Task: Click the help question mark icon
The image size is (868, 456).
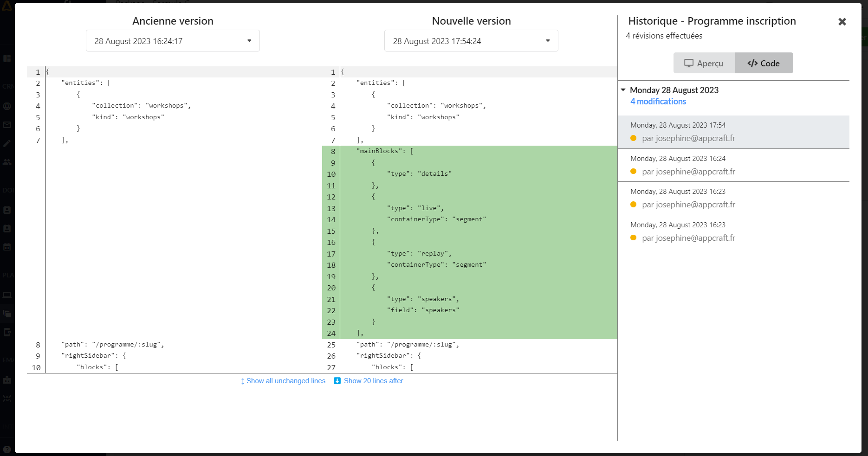Action: click(7, 449)
